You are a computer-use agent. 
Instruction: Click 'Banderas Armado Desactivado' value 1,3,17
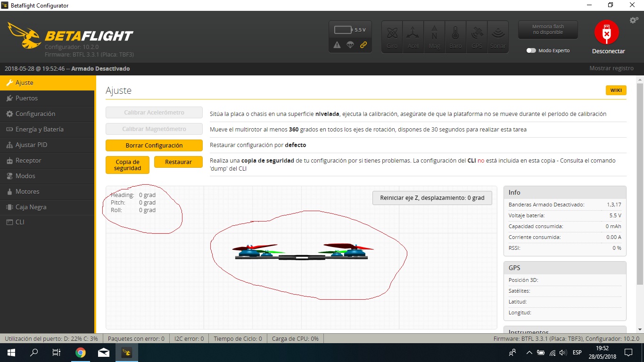614,205
